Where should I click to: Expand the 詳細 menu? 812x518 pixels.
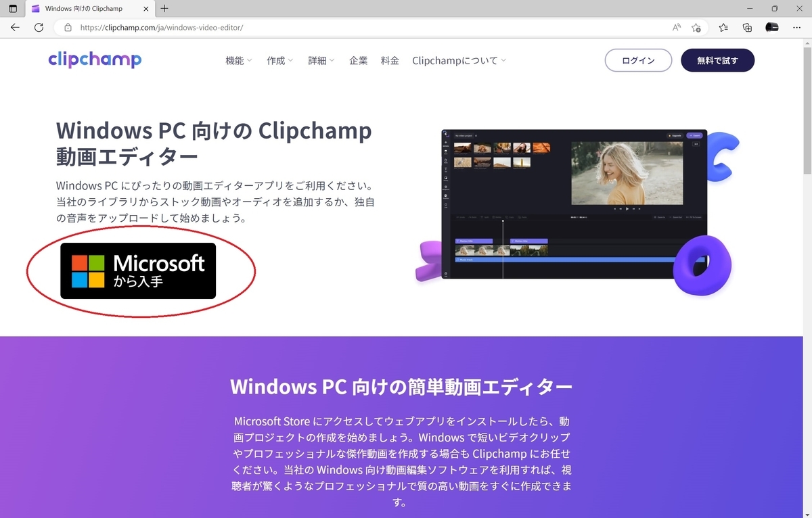pos(321,60)
